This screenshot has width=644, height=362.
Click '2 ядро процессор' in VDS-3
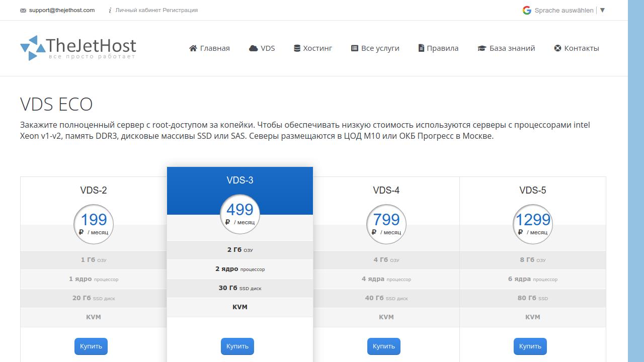(240, 269)
